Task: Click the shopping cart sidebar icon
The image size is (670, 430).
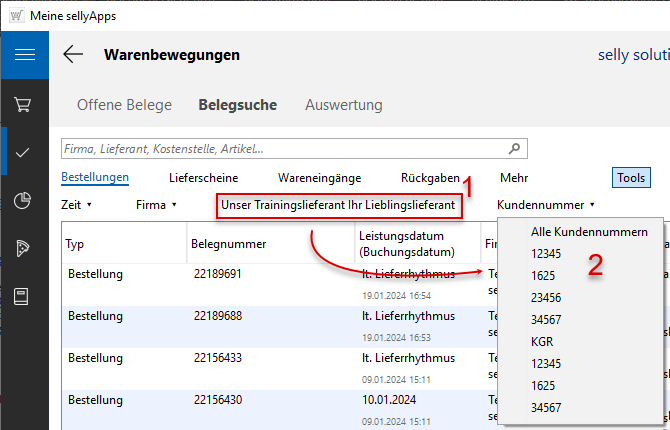Action: tap(24, 104)
